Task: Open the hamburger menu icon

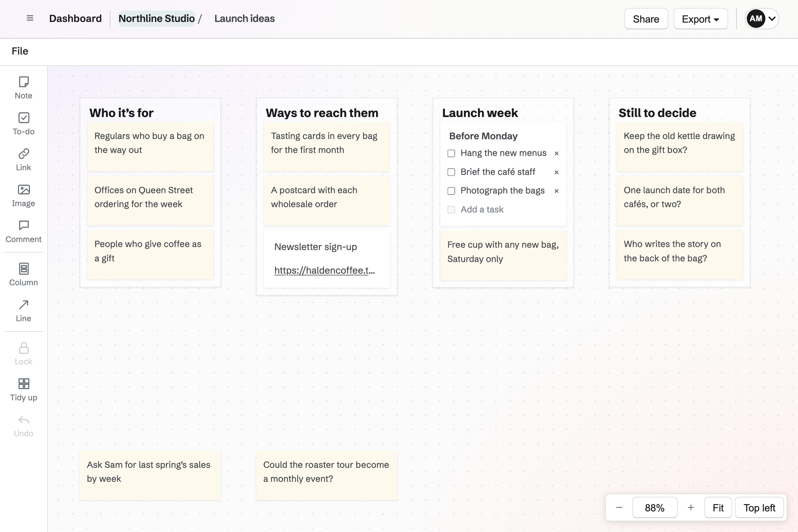Action: (30, 18)
